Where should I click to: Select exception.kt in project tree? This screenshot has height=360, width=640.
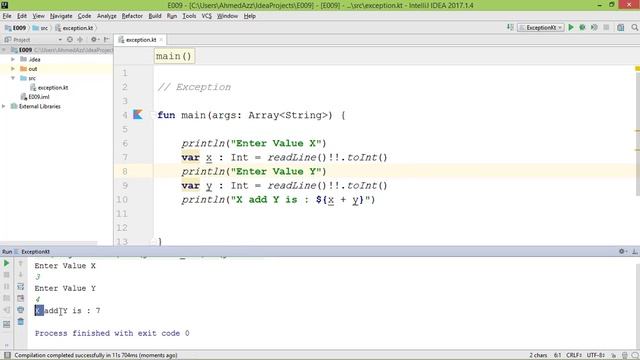[x=49, y=87]
